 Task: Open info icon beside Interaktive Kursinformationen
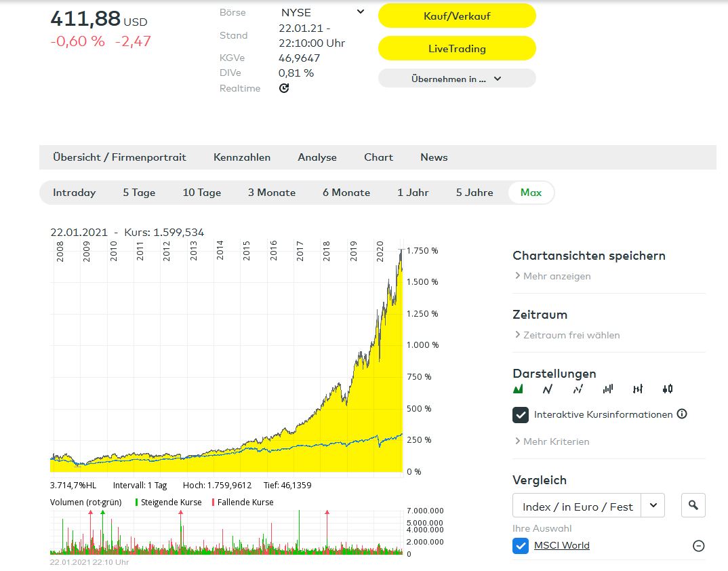tap(682, 414)
